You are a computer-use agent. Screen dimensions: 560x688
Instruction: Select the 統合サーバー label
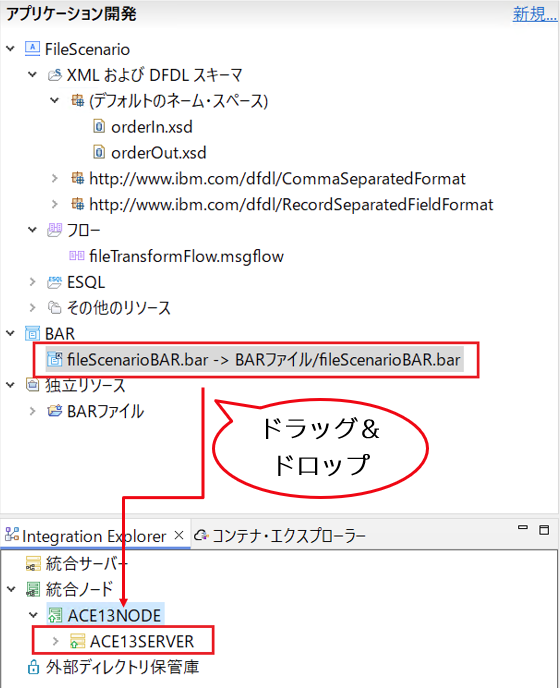86,564
